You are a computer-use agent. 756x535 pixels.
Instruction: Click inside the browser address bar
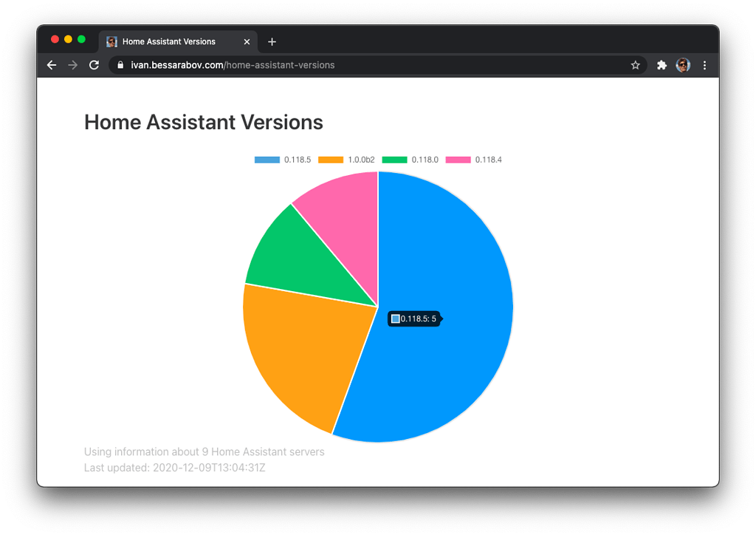[295, 65]
